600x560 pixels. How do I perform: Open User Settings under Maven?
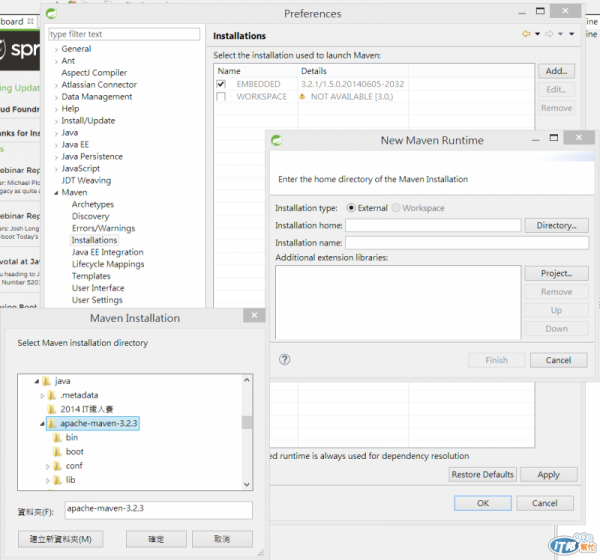(x=97, y=300)
